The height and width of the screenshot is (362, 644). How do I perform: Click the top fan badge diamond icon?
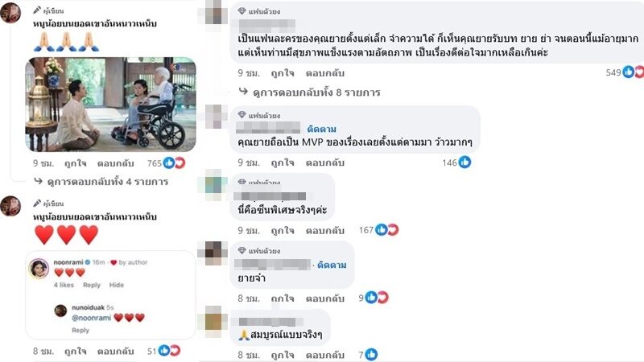242,11
